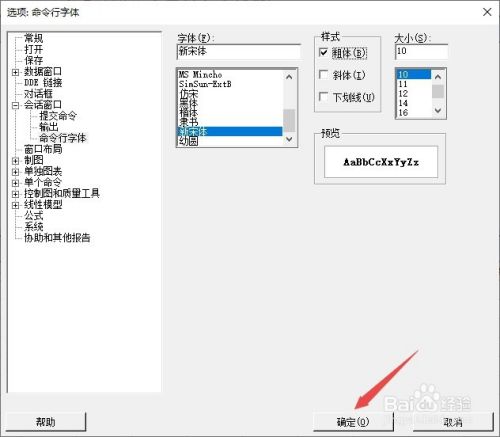Select 单个命令 tree item label
Screen dimensions: 500x437
43,183
